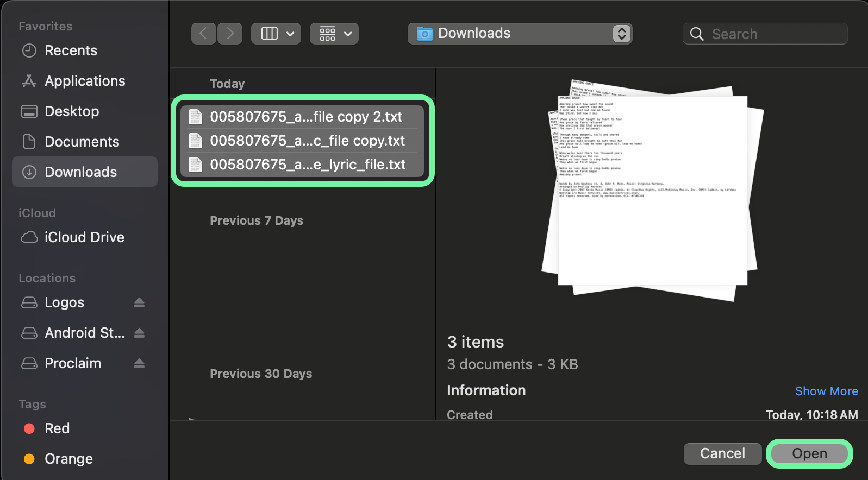Click the c_file copy.txt document icon
Image resolution: width=868 pixels, height=480 pixels.
(196, 141)
